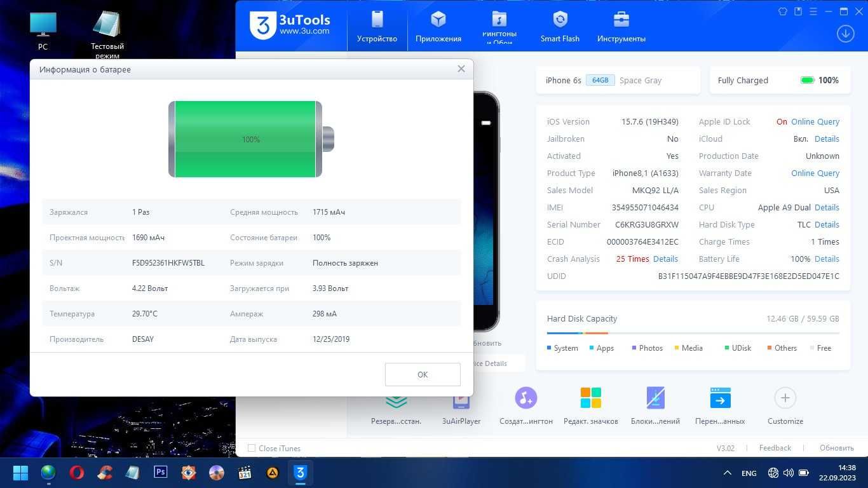Click the ENG language indicator in tray
This screenshot has height=488, width=868.
pyautogui.click(x=749, y=473)
